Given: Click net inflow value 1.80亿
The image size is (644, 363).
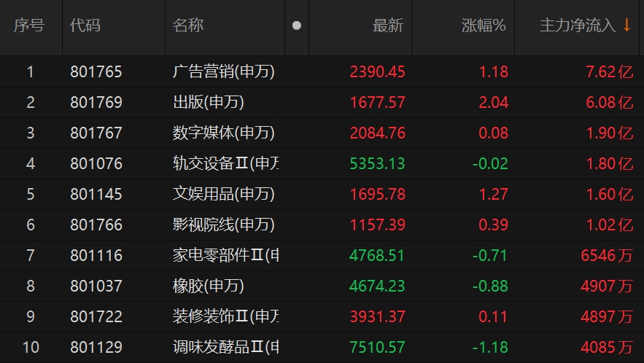Looking at the screenshot, I should 610,164.
